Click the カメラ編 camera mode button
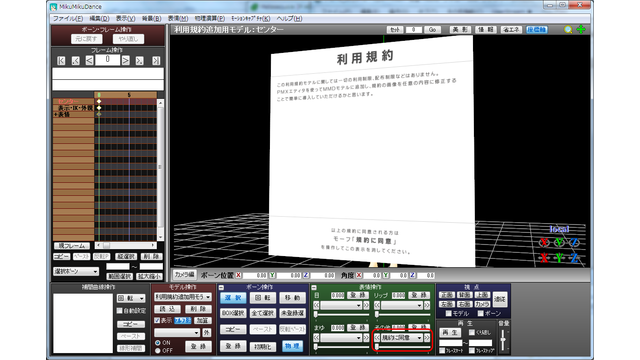Viewport: 640px width, 360px height. (x=184, y=275)
